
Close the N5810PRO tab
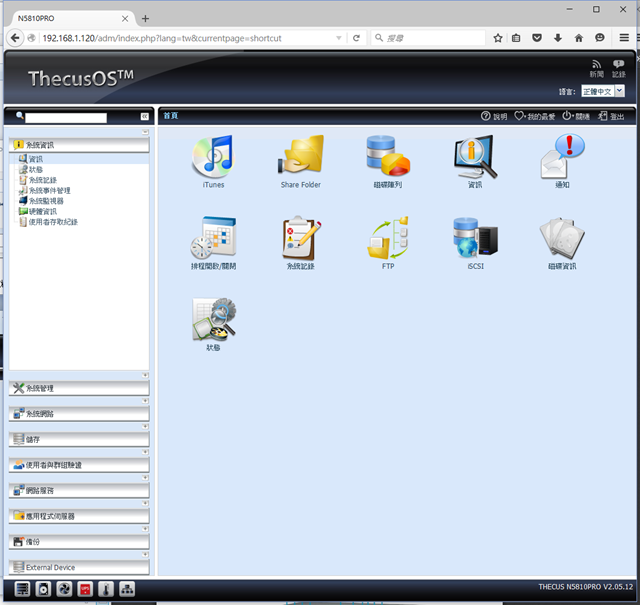pyautogui.click(x=125, y=19)
